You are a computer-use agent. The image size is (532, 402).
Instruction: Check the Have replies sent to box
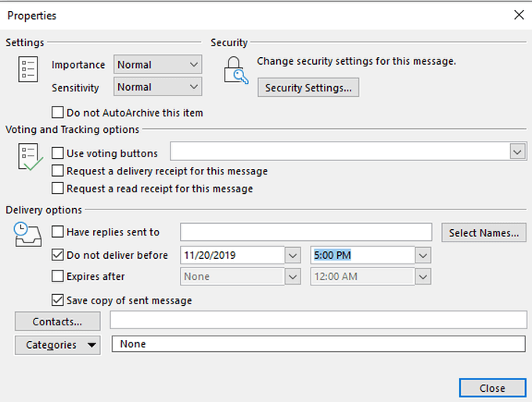(58, 232)
